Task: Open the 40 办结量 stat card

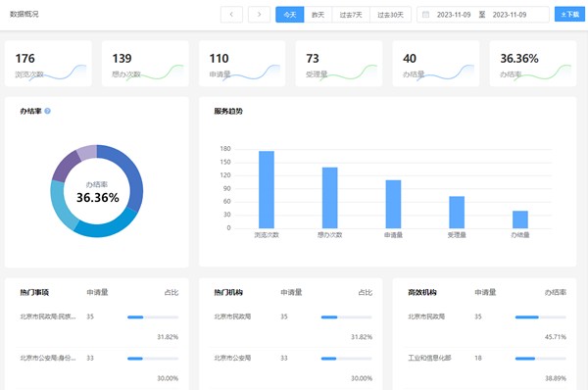Action: click(x=436, y=64)
